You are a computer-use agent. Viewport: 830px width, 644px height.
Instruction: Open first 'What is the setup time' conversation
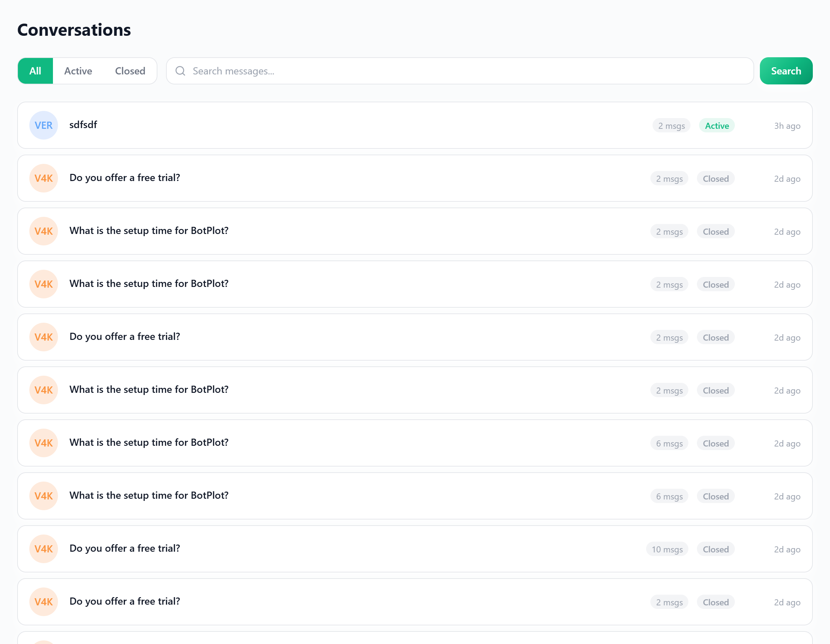(149, 230)
